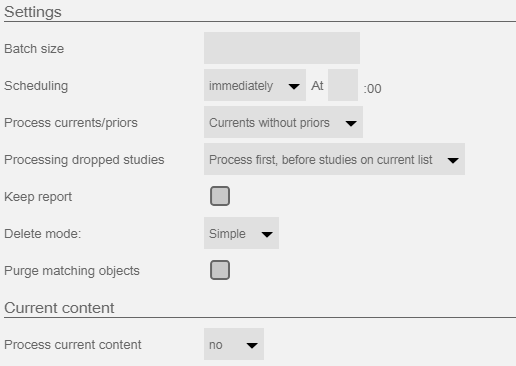Click arrow next to the no option
516x366 pixels.
pyautogui.click(x=252, y=345)
